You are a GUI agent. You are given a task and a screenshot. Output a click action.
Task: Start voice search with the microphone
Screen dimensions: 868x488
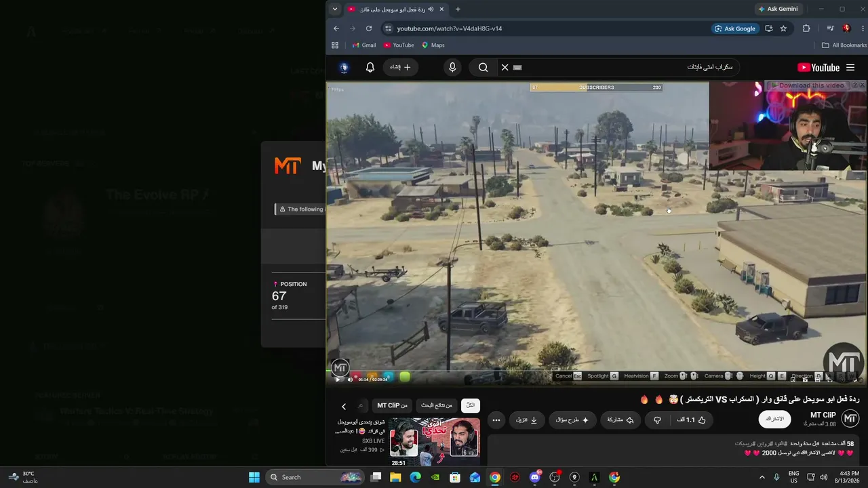coord(452,67)
